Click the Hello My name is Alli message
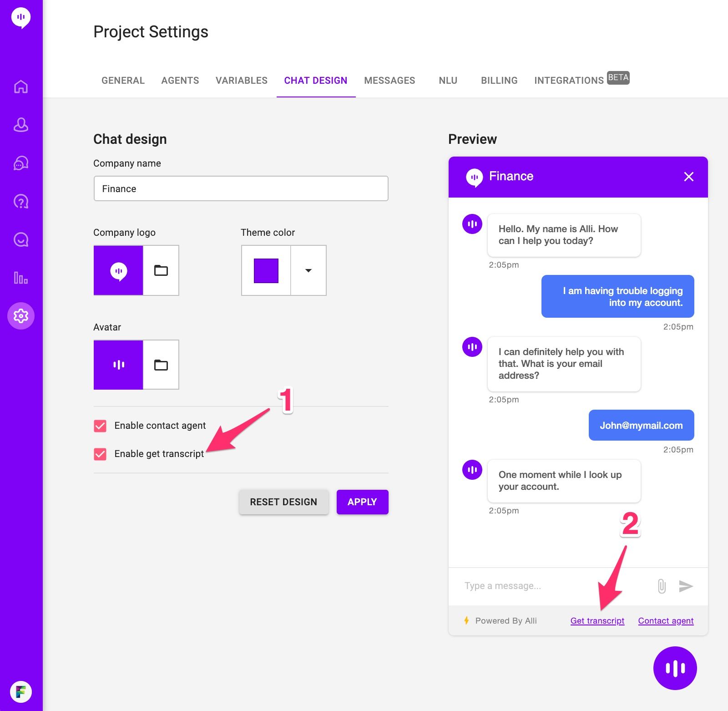Image resolution: width=728 pixels, height=711 pixels. 564,235
